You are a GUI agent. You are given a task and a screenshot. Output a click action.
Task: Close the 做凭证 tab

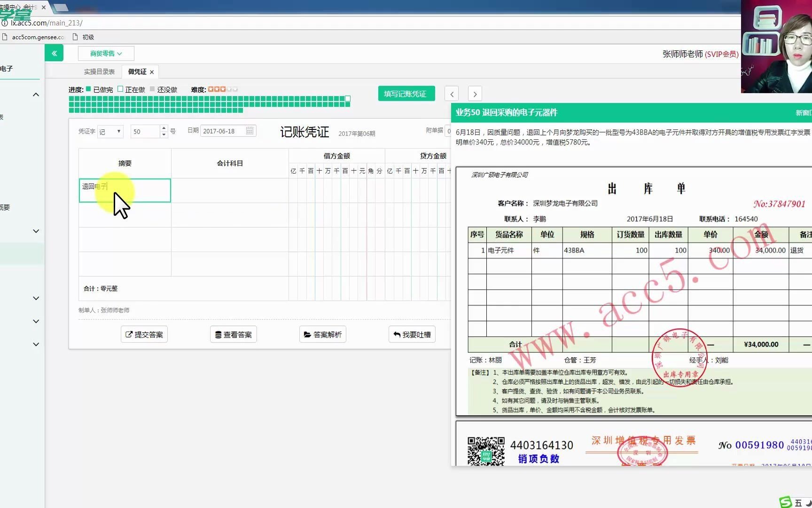pos(152,72)
